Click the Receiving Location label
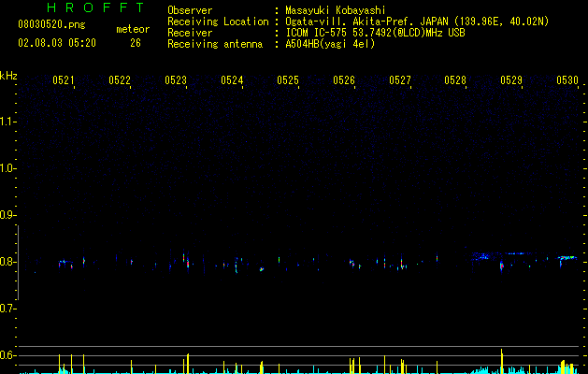Viewport: 588px width, 374px height. (x=218, y=22)
